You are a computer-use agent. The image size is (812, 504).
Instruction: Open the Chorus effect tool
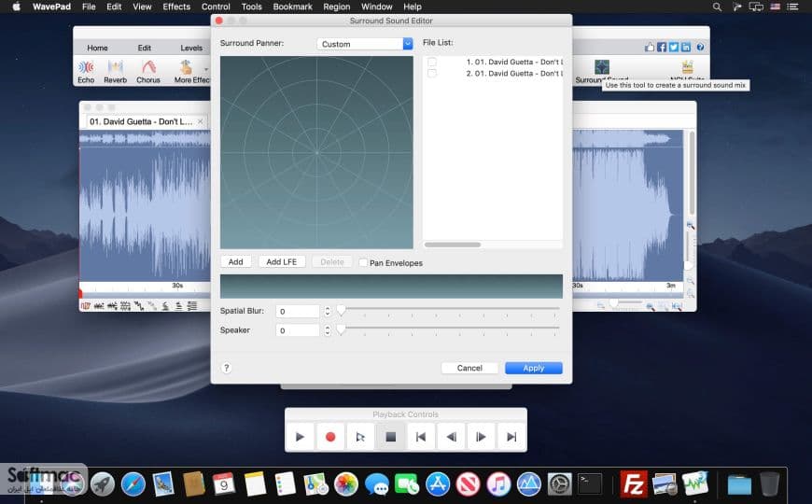tap(148, 72)
